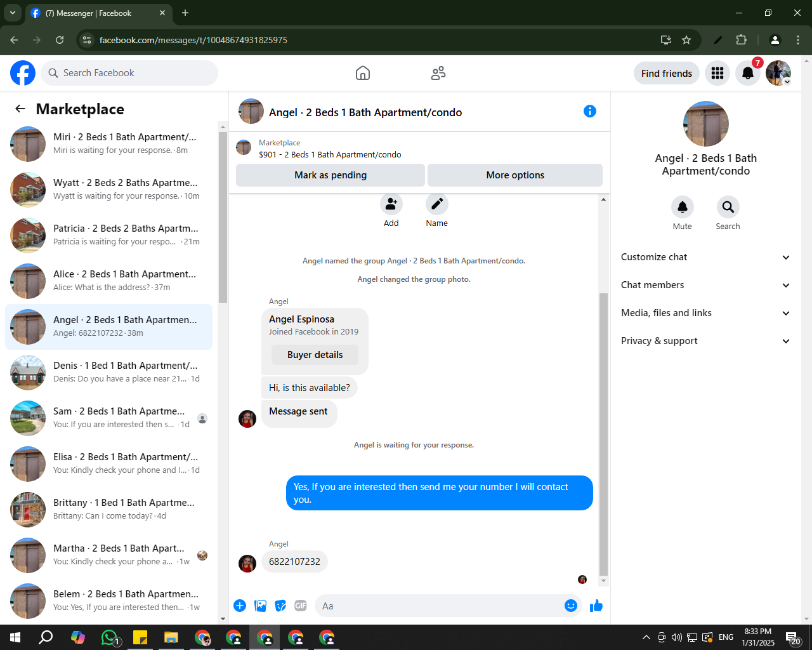
Task: Attach a photo with the image icon
Action: click(x=260, y=606)
